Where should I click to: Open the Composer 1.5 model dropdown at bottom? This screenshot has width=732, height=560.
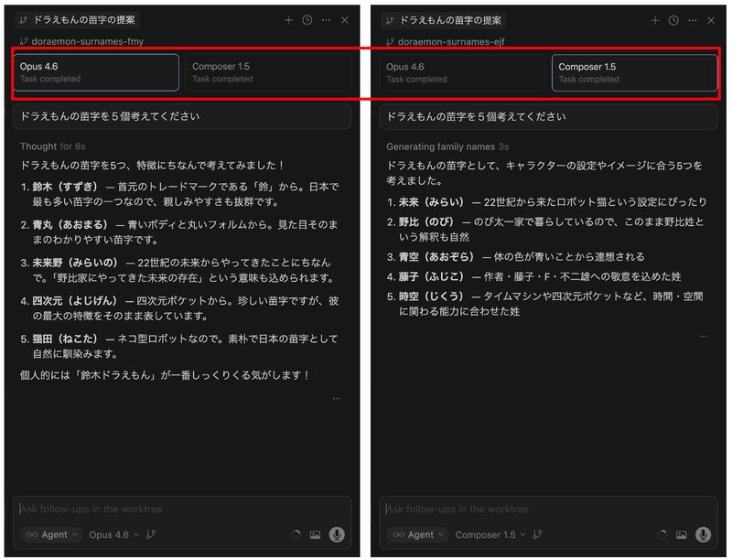click(490, 534)
